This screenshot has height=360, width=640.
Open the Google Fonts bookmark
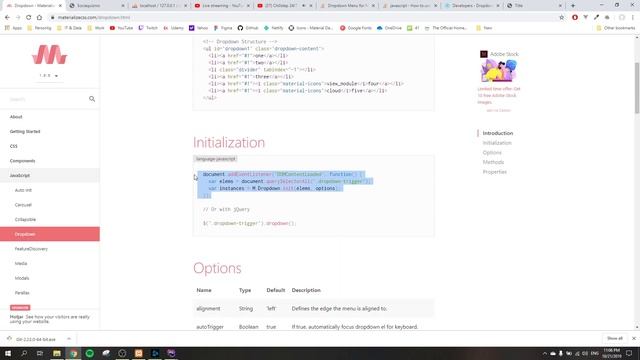click(x=356, y=28)
